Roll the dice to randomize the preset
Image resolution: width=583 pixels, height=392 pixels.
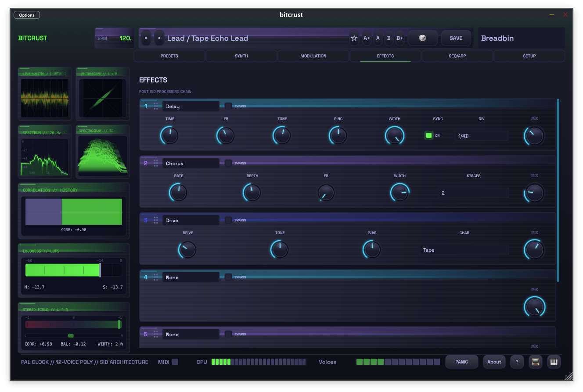coord(422,38)
